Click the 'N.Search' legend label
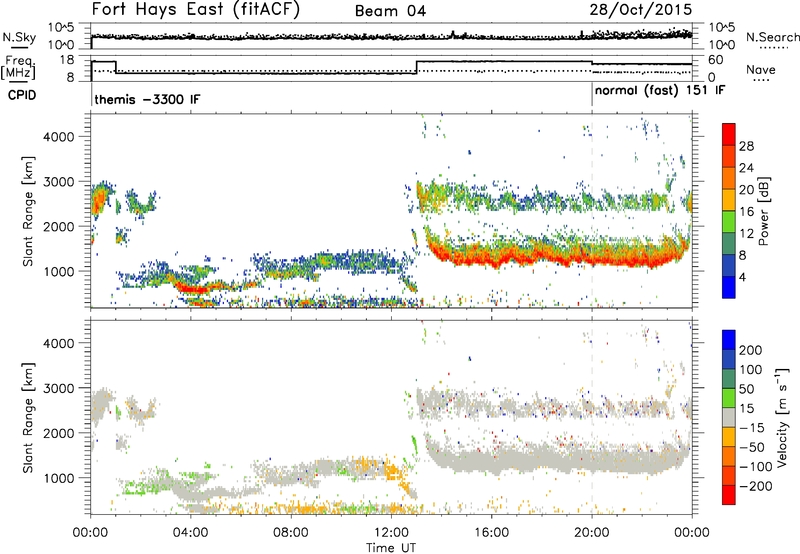 point(772,37)
